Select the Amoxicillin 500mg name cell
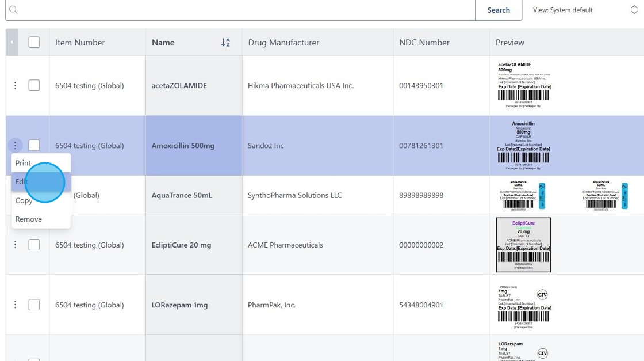 (194, 146)
